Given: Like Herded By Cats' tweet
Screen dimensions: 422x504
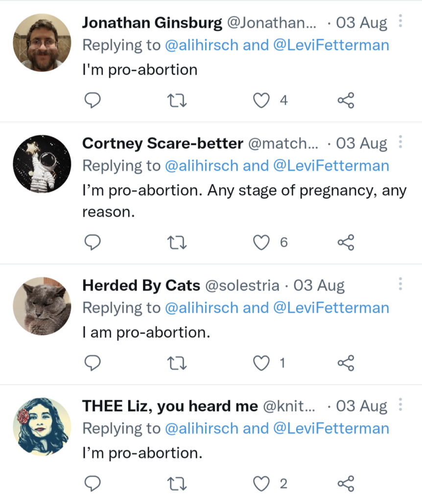Looking at the screenshot, I should 262,363.
